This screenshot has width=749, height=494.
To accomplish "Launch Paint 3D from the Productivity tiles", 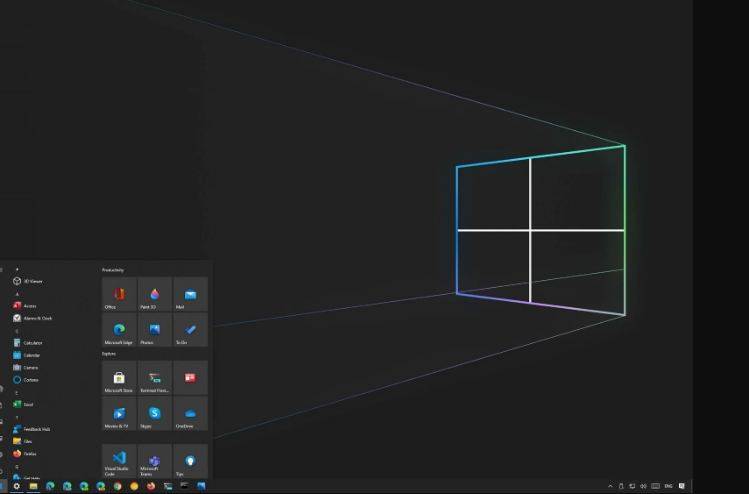I will point(154,294).
